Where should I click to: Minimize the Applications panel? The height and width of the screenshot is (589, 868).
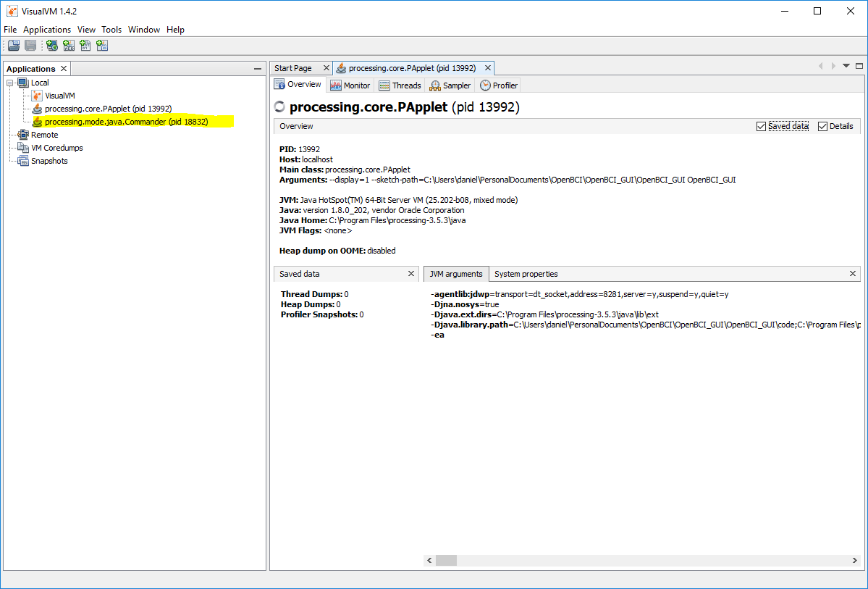click(x=258, y=69)
